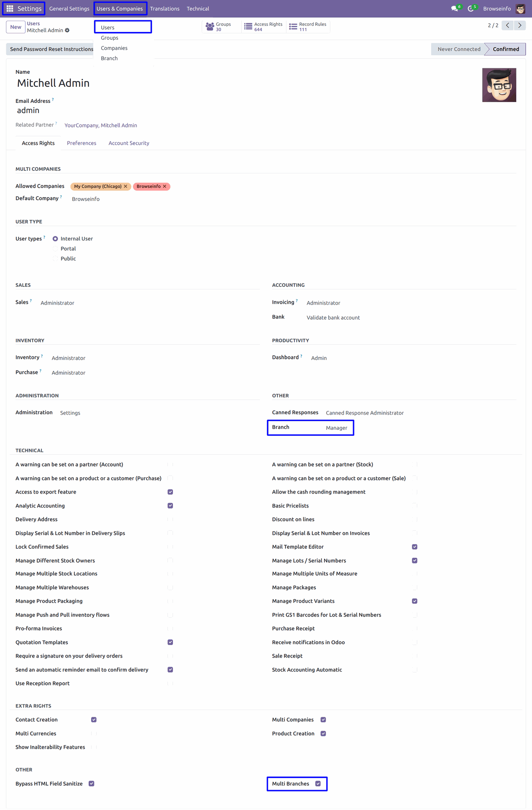Go to previous record arrow
Screen dimensions: 532x810
(508, 25)
